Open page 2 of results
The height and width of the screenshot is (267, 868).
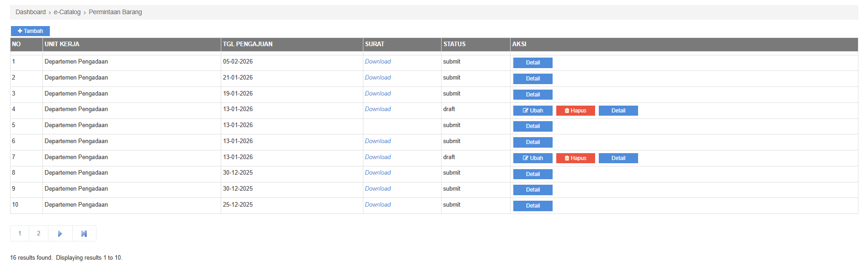(x=38, y=234)
